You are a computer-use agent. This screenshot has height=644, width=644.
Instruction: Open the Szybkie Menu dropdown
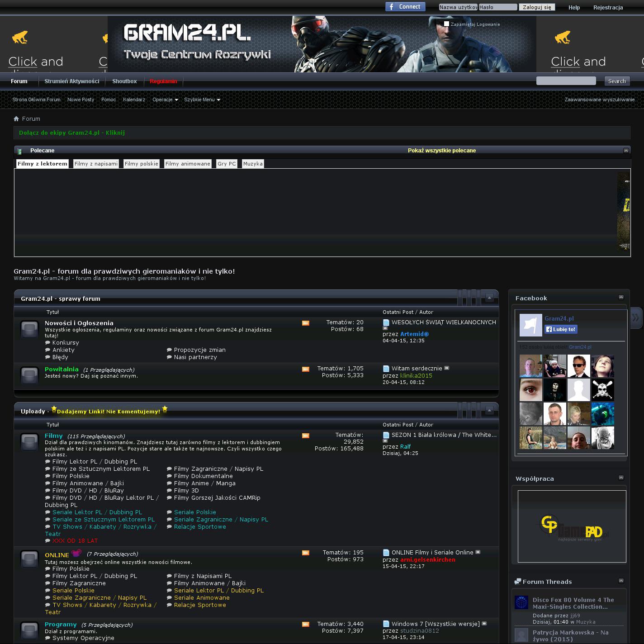coord(202,99)
